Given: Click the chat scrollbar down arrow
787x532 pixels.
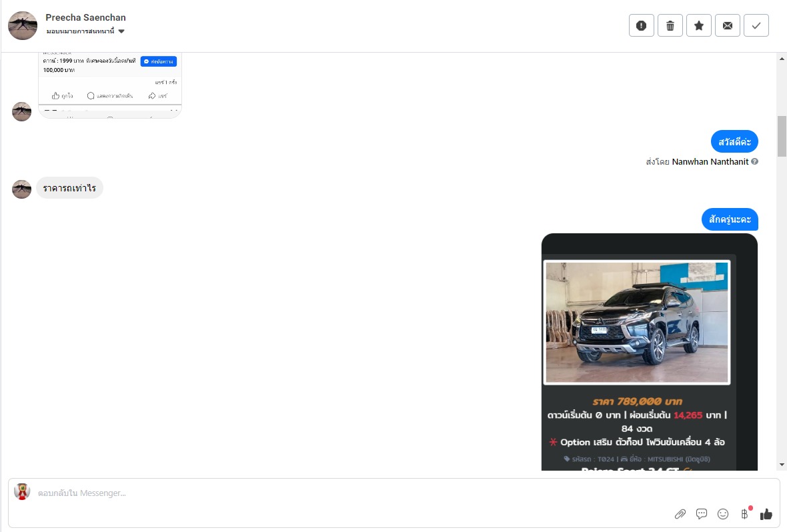Looking at the screenshot, I should tap(782, 465).
